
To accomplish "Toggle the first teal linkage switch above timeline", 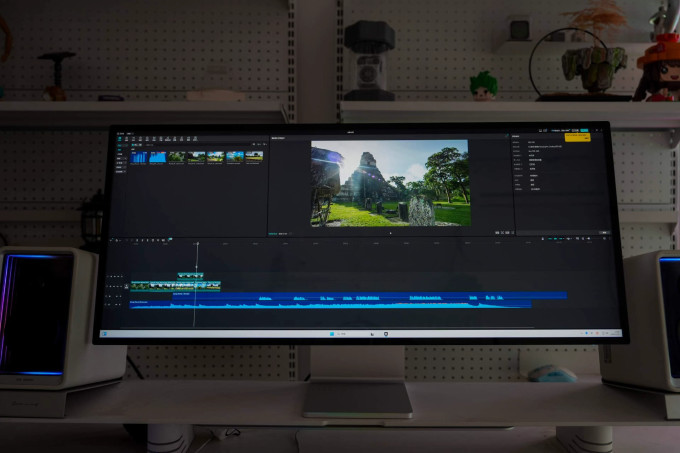I will coord(551,239).
